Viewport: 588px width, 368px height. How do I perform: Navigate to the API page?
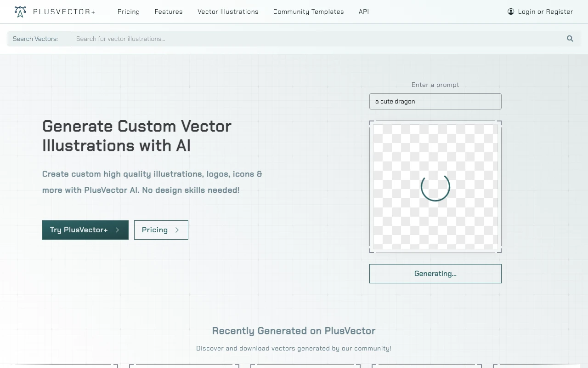[x=364, y=11]
